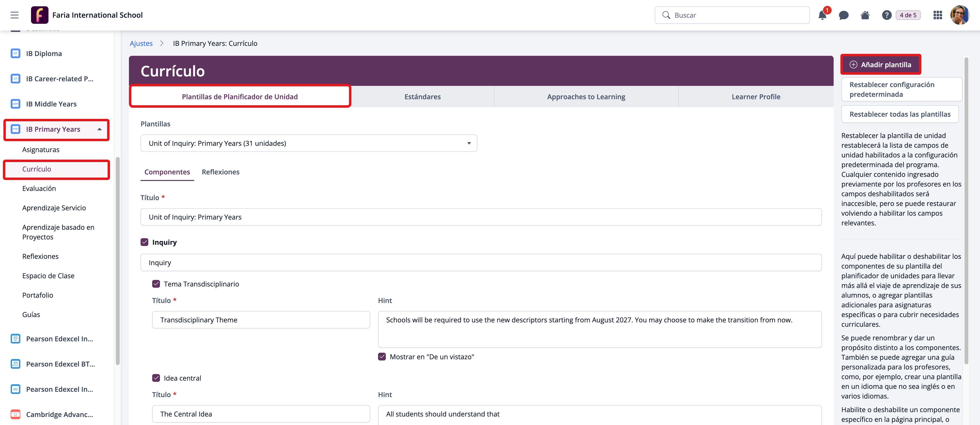This screenshot has height=425, width=980.
Task: Open the hamburger navigation menu
Action: tap(15, 15)
